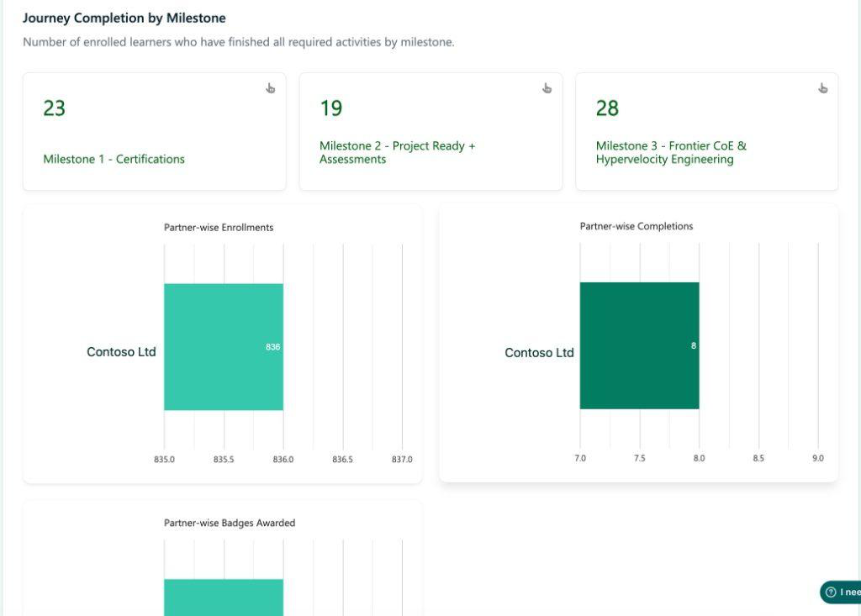Screen dimensions: 861x616
Task: Click drill-through hand icon on Milestone 3 card
Action: point(822,88)
